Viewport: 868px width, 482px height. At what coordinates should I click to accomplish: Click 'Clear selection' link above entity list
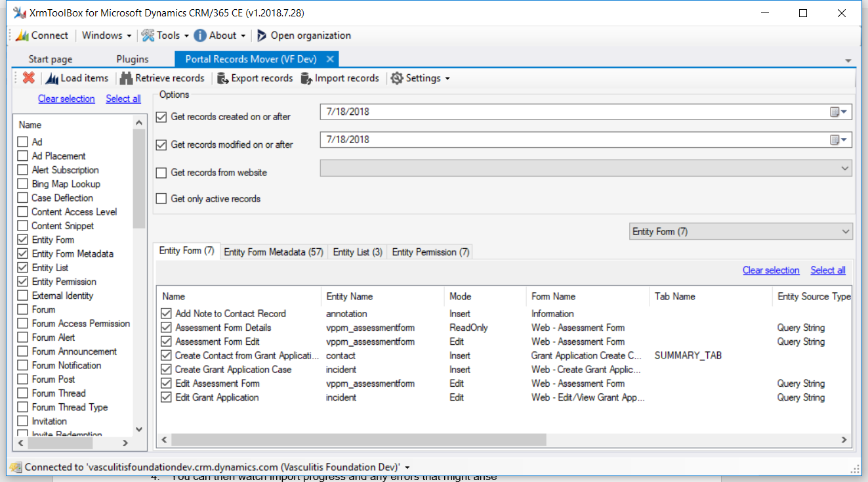click(x=66, y=99)
